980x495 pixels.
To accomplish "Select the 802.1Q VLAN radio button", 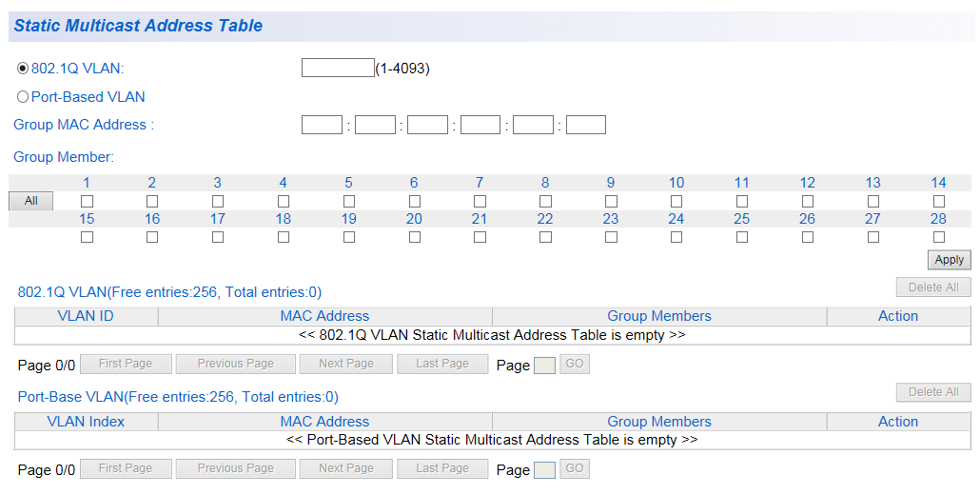I will point(23,69).
